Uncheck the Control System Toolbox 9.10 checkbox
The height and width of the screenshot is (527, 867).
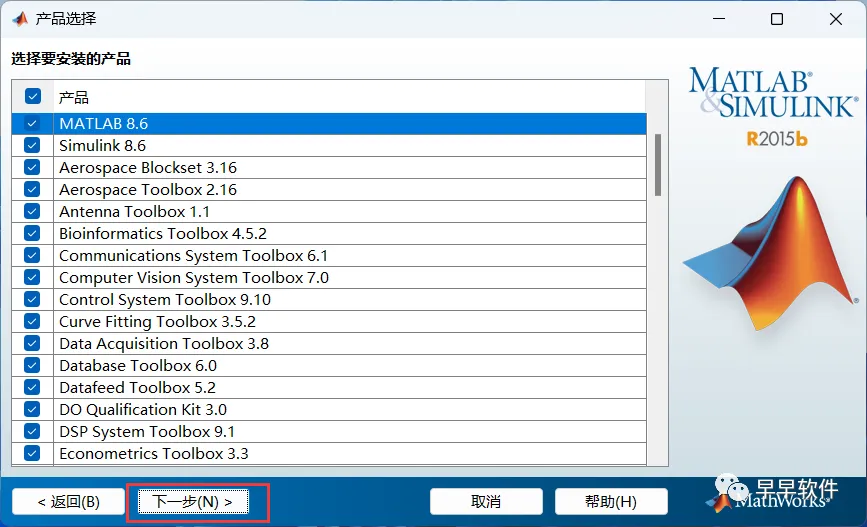click(x=32, y=299)
